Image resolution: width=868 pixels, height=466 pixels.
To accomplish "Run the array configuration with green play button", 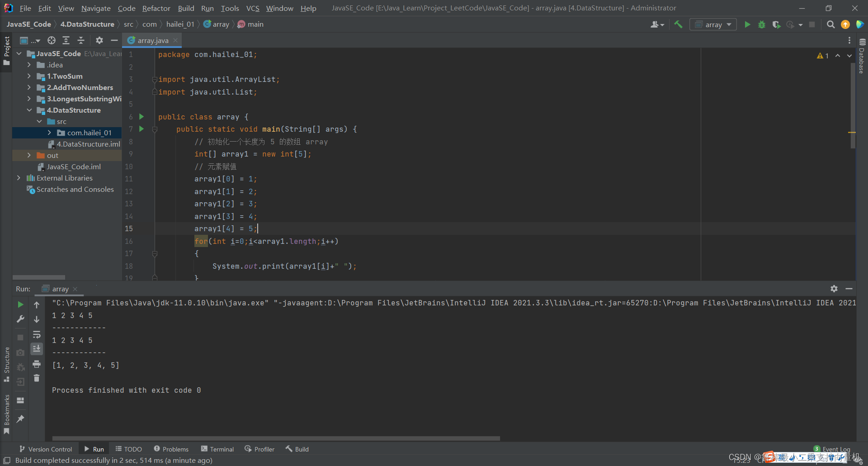I will coord(747,24).
